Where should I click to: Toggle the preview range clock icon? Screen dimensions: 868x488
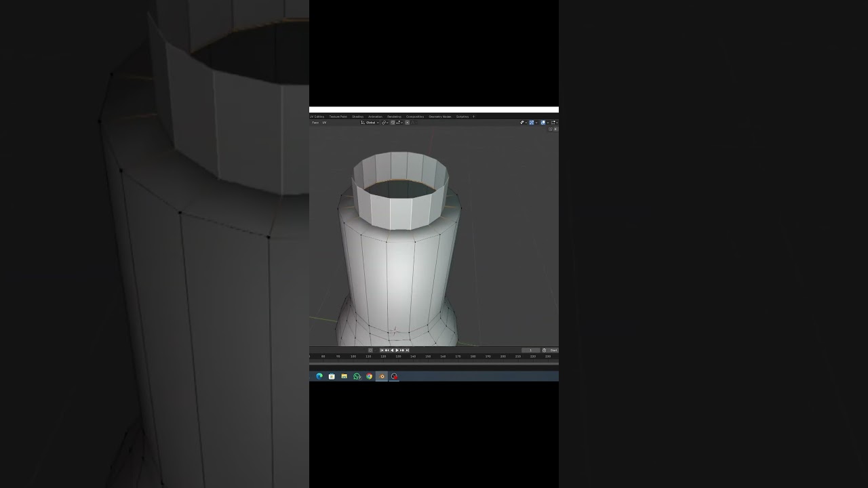[544, 350]
